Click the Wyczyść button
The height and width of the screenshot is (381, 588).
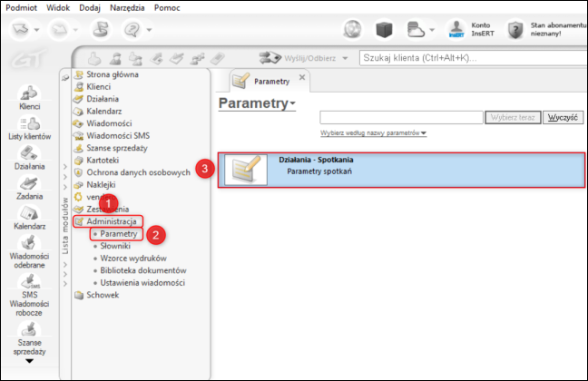tap(563, 117)
